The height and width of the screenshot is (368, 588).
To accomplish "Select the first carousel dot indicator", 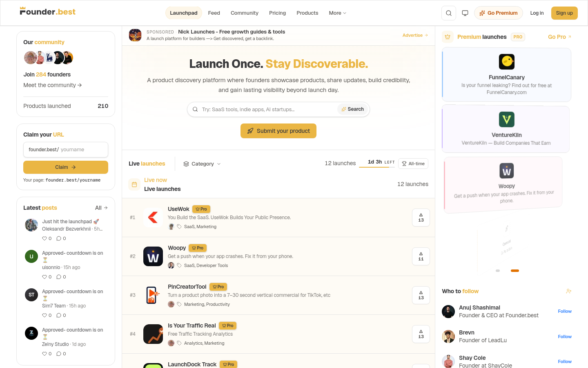I will tap(498, 271).
